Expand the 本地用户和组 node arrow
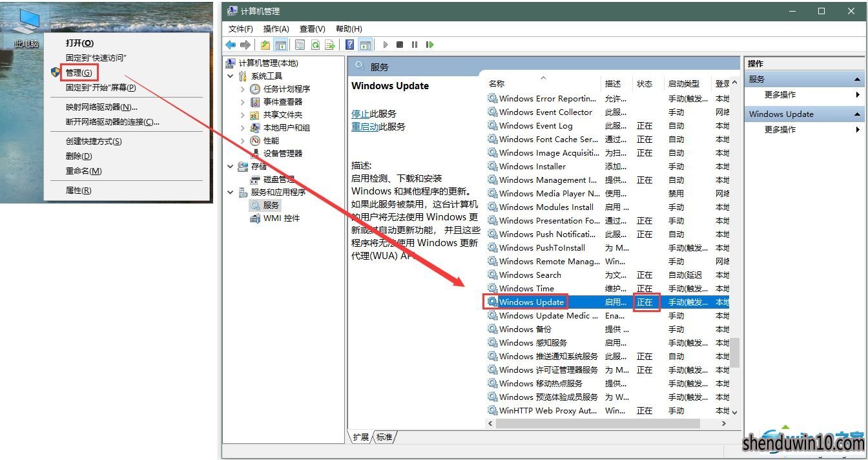 point(243,127)
